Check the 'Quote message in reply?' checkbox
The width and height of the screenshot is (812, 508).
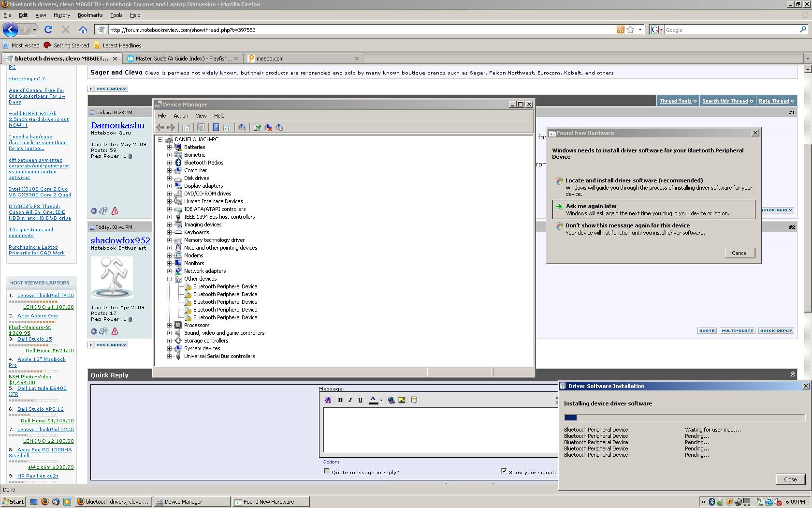(x=327, y=471)
